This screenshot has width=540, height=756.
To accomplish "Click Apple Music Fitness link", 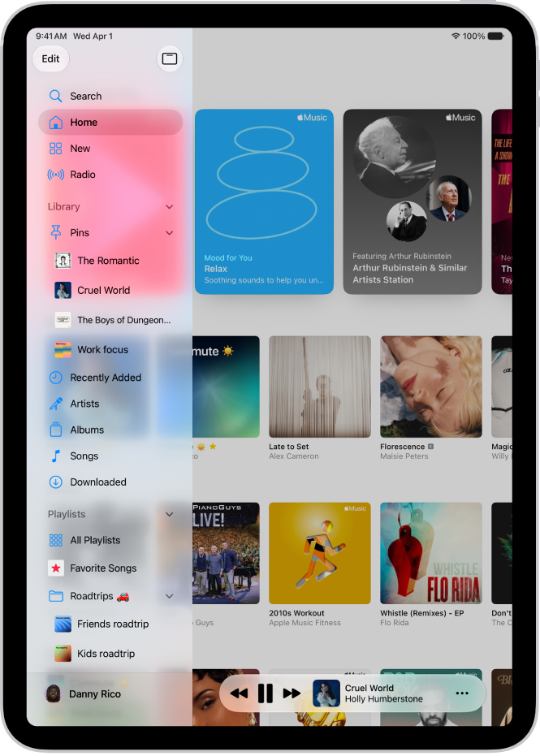I will pos(305,623).
